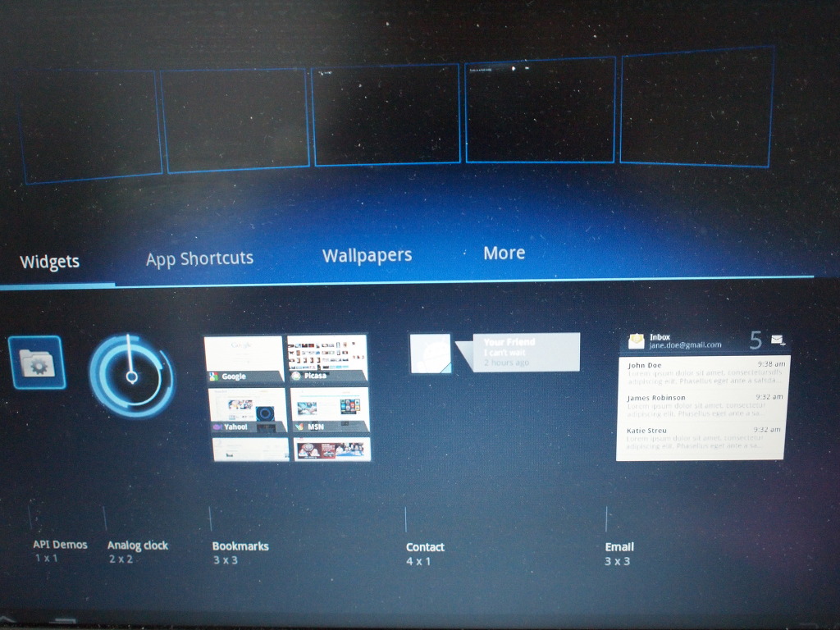840x630 pixels.
Task: Open the More tab
Action: (504, 253)
